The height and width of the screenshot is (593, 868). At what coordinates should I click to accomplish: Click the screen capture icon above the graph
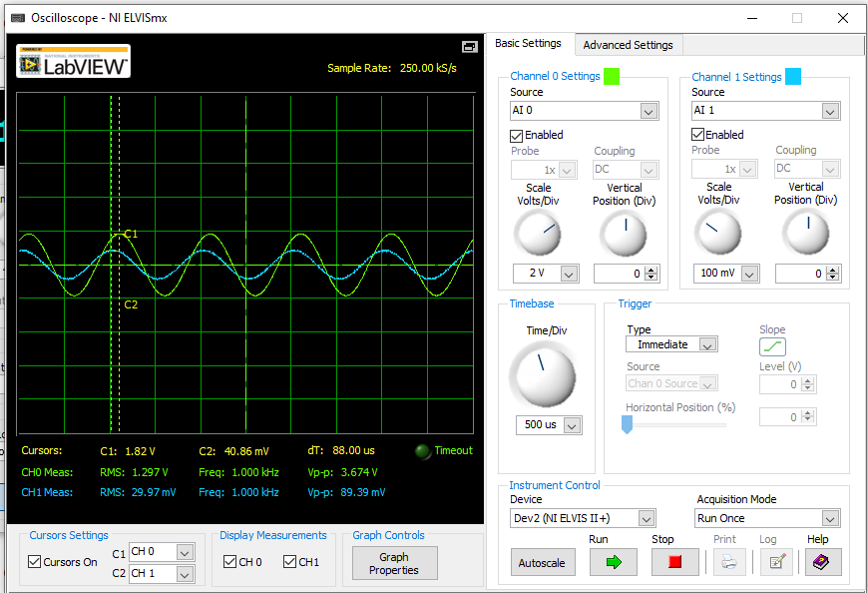pos(468,46)
